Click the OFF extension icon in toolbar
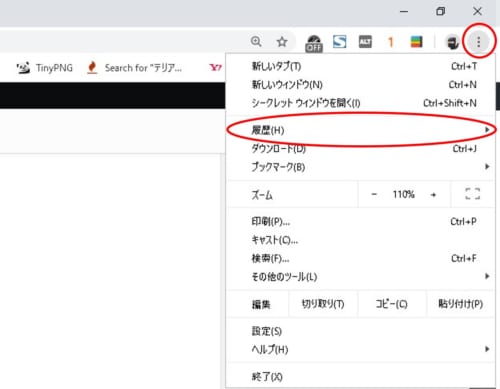This screenshot has height=389, width=500. pyautogui.click(x=314, y=44)
